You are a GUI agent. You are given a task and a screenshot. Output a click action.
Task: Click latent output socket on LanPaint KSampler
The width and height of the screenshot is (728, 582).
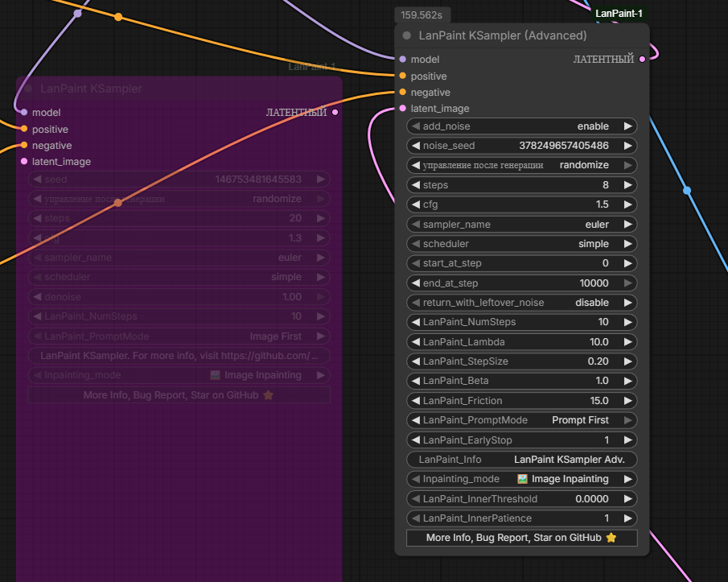tap(335, 112)
